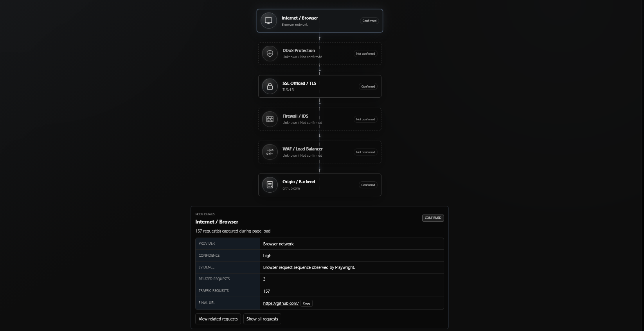Click the padlock icon on SSL Offload / TLS node

tap(270, 86)
